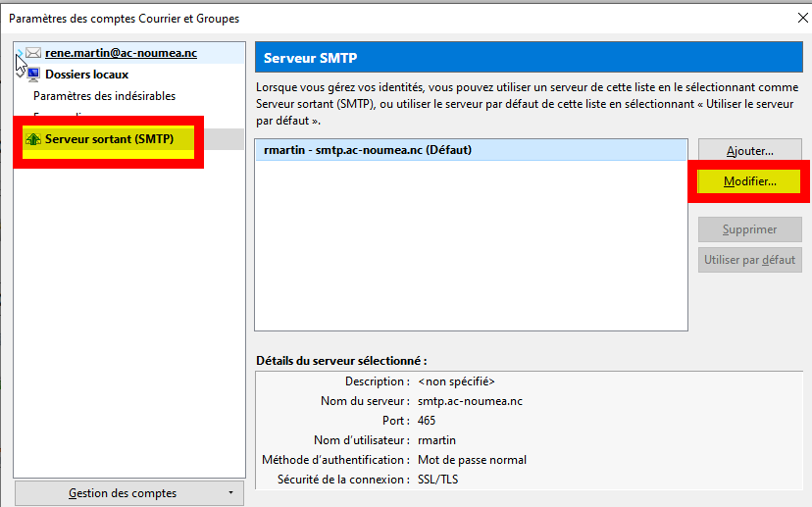Select Dossiers locaux in the account tree
The height and width of the screenshot is (507, 812).
pos(86,75)
